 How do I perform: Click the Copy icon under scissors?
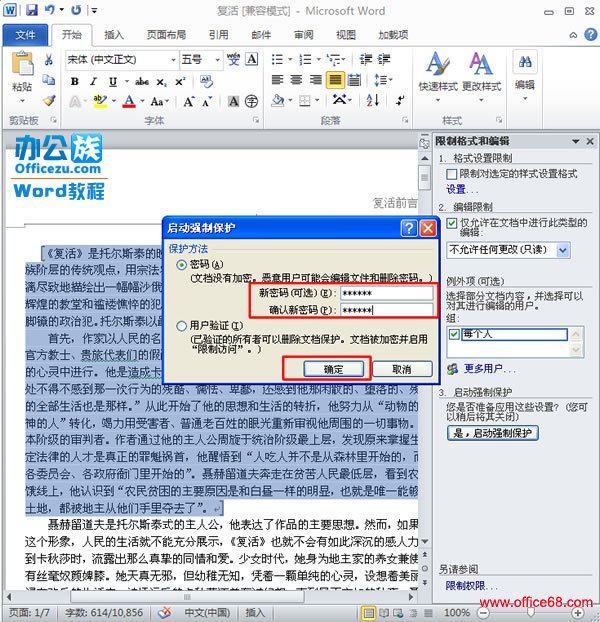[x=49, y=80]
